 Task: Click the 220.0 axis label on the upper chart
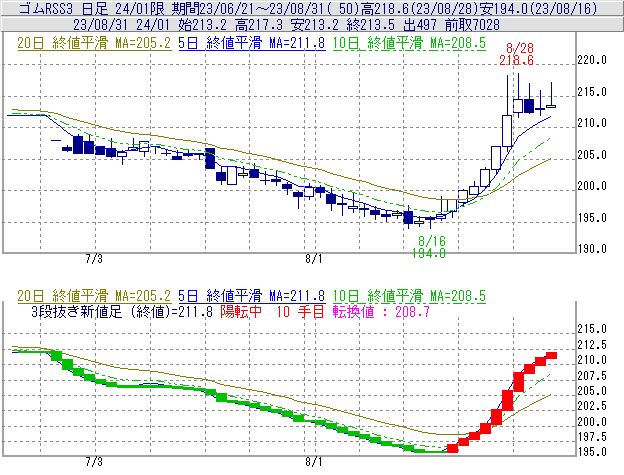592,60
